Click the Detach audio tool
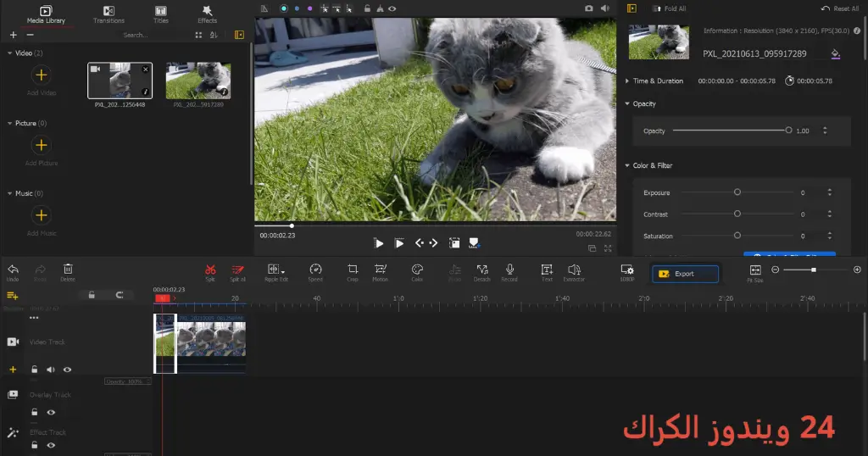Screen dimensions: 868x456 [482, 272]
